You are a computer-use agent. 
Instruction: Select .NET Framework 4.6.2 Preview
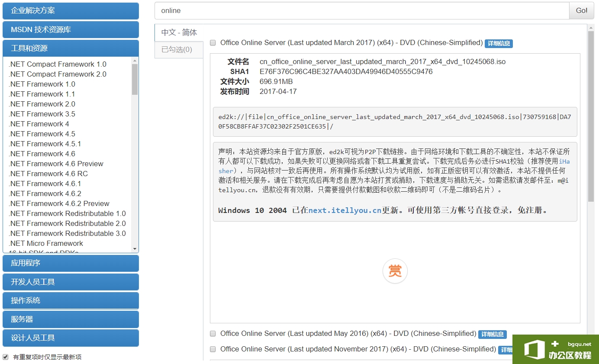pos(59,203)
